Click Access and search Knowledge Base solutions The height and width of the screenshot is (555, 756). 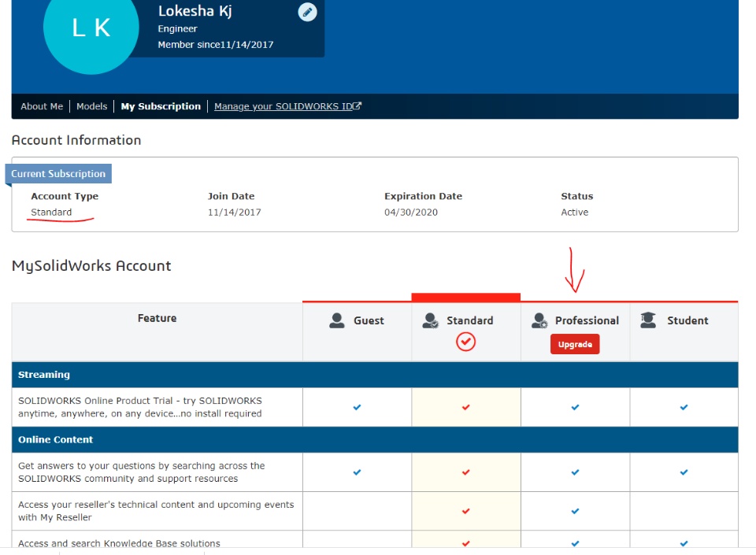point(119,543)
